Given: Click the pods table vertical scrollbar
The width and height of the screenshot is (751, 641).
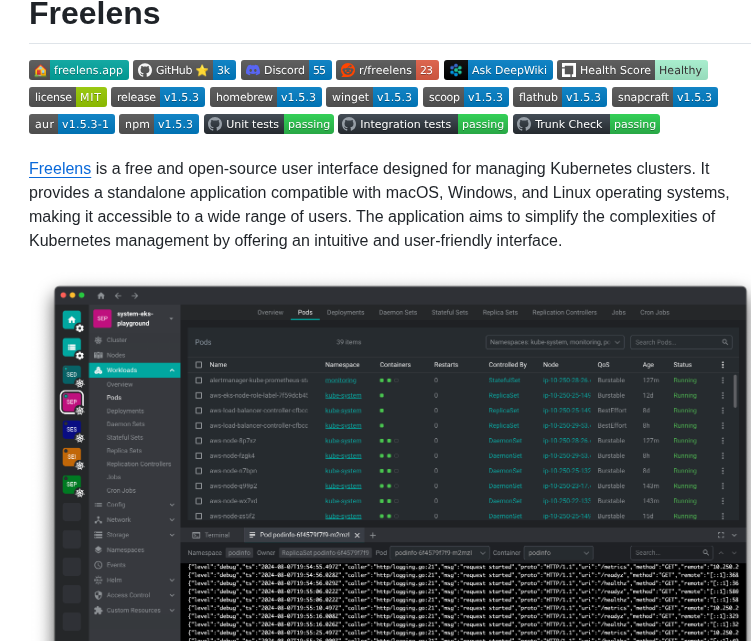Looking at the screenshot, I should (x=735, y=391).
